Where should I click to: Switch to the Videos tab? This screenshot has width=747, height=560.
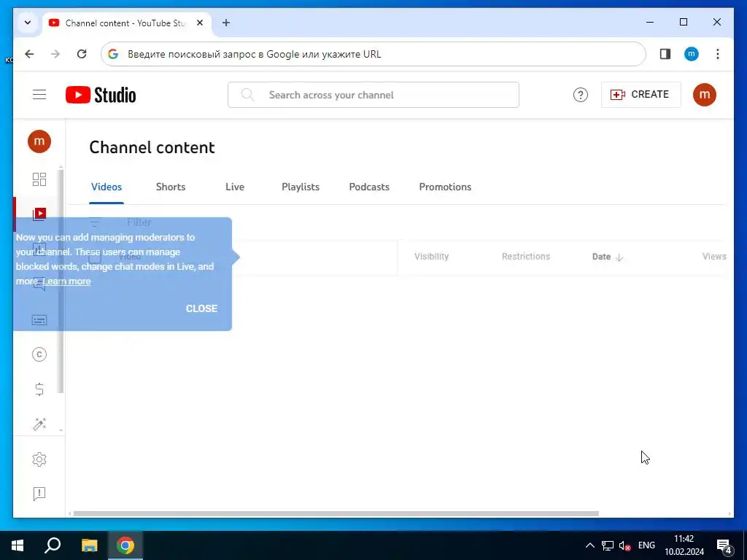[107, 187]
